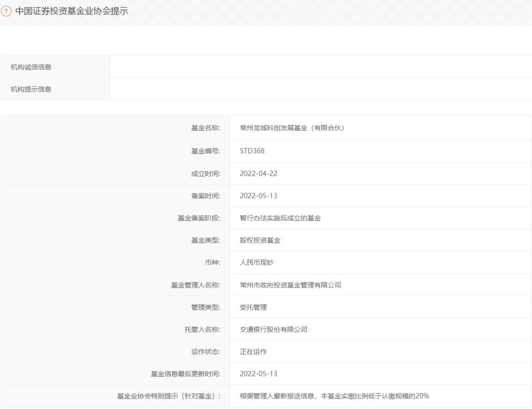Click the 托管人名称 field label
The width and height of the screenshot is (532, 409).
(x=202, y=329)
